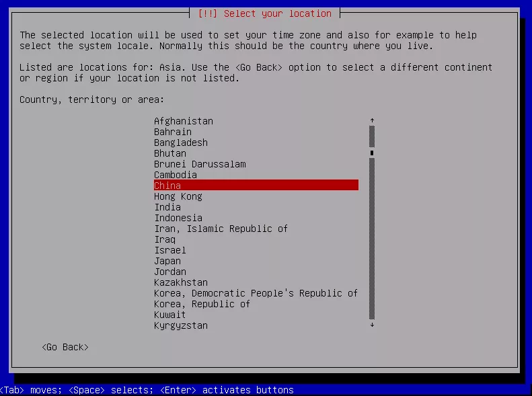Click the highlighted China entry

pyautogui.click(x=256, y=186)
